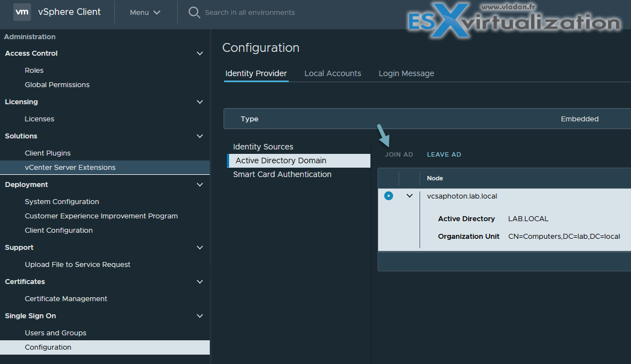Screen dimensions: 631x364
Task: Collapse the vcsaphoton.lab.local node row
Action: coord(410,196)
